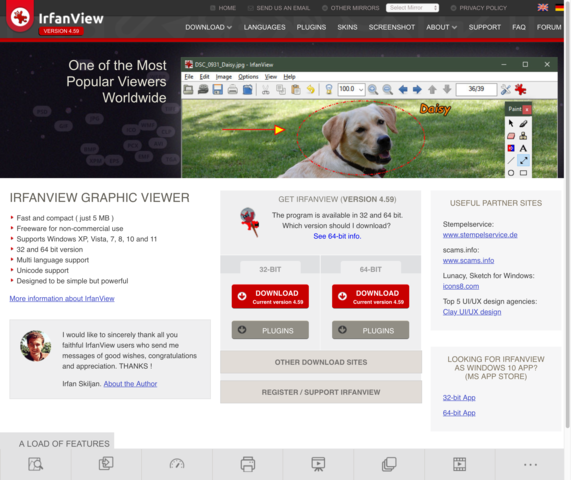Click the slideshow presentation feature icon
The height and width of the screenshot is (480, 571).
click(318, 464)
